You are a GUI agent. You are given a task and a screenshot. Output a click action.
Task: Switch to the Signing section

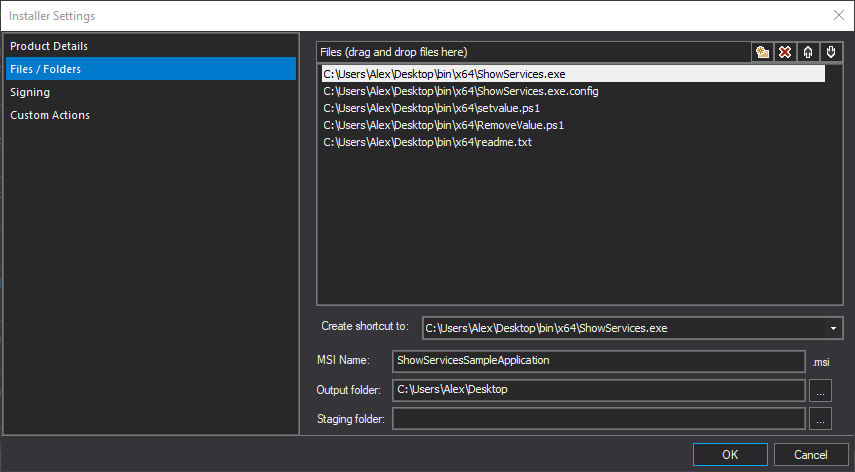coord(151,92)
